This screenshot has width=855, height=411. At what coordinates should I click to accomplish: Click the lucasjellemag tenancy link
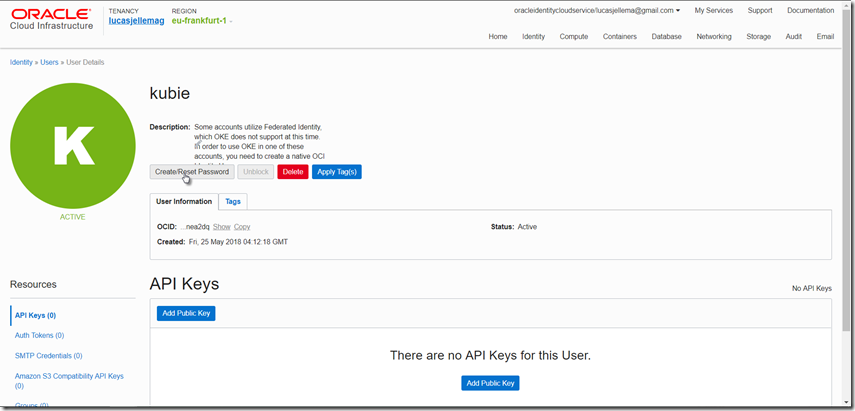[x=136, y=20]
